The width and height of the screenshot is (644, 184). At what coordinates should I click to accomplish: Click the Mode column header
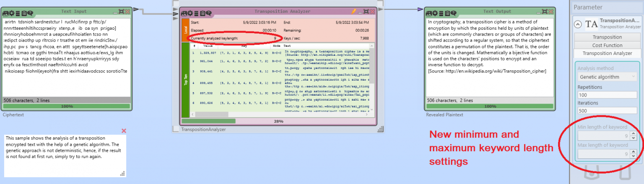click(276, 45)
